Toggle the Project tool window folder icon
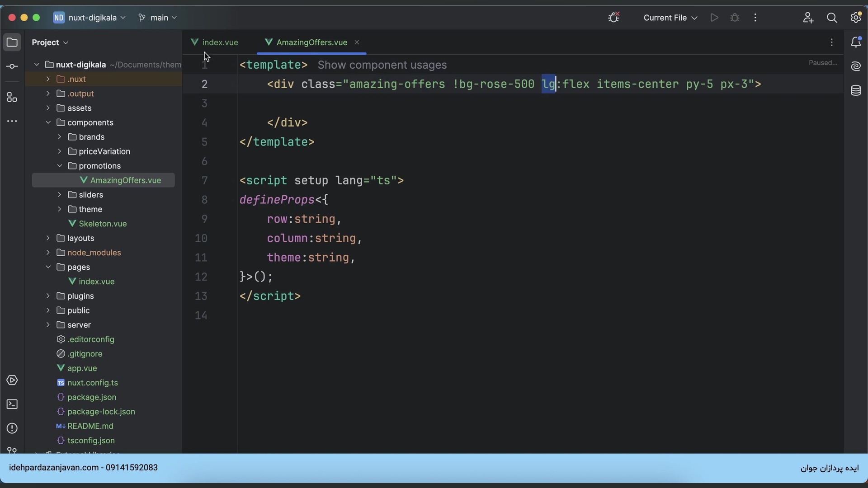The width and height of the screenshot is (868, 488). 12,42
